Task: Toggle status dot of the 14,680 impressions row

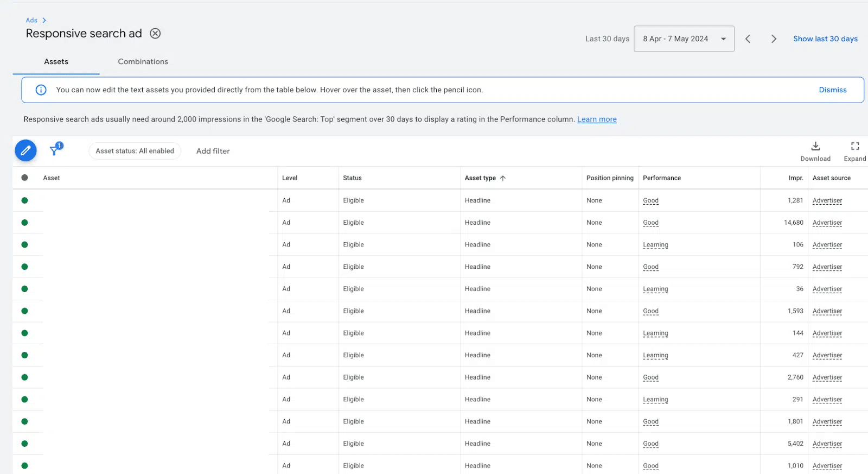Action: (24, 223)
